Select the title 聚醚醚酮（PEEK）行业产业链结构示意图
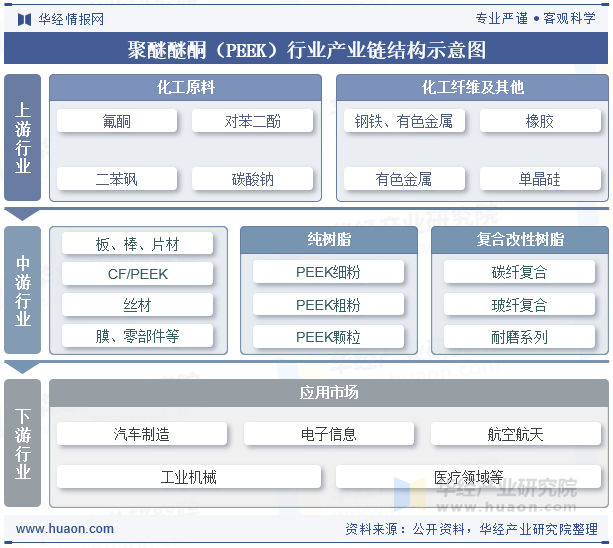This screenshot has height=548, width=613. (x=306, y=50)
